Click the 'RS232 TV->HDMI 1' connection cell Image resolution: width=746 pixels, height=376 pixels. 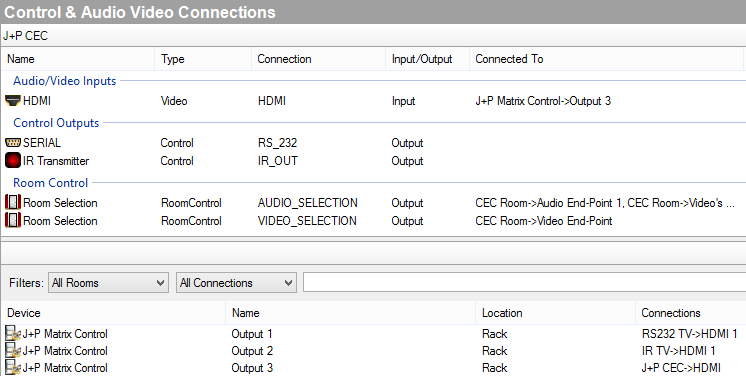click(689, 334)
